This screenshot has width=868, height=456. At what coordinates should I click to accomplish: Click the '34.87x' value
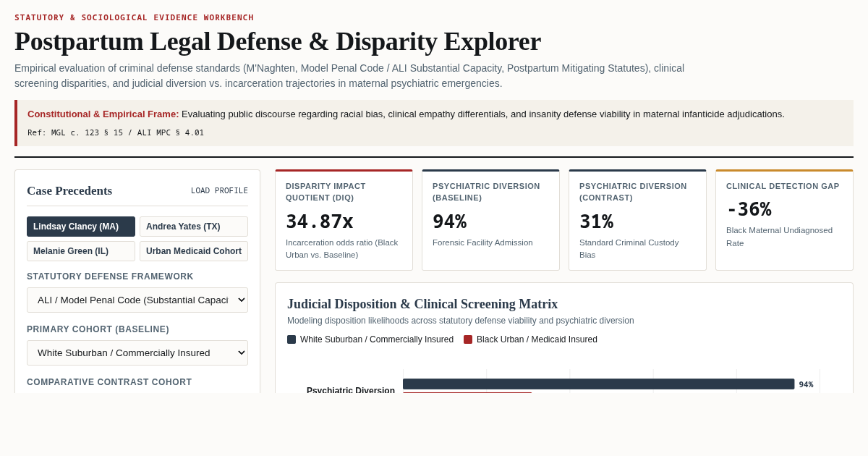320,221
